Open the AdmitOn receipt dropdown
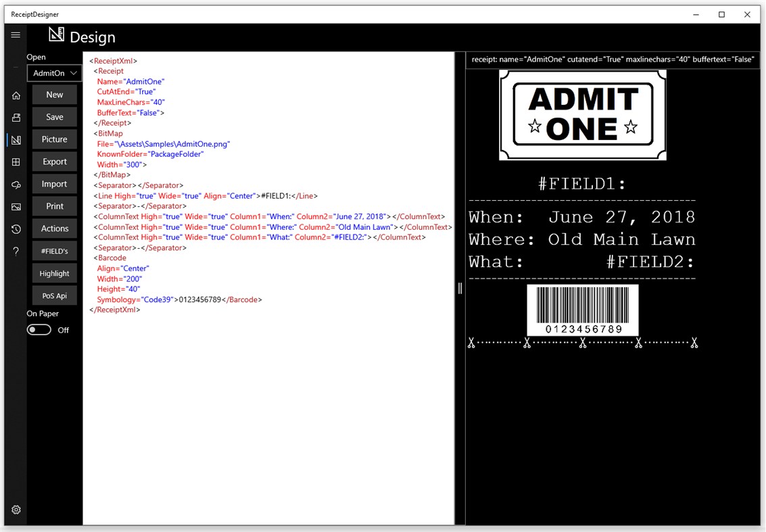Screen dimensions: 766x532 [x=54, y=73]
